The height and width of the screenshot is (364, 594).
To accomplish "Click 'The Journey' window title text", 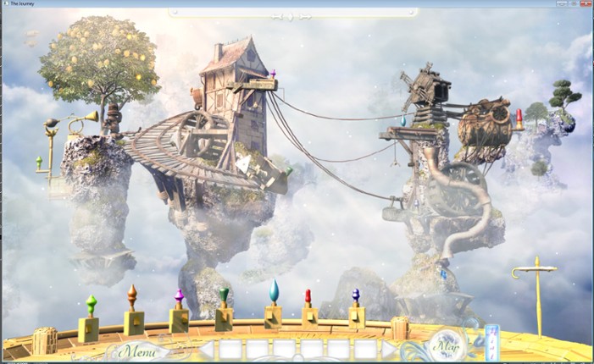I will click(x=22, y=3).
